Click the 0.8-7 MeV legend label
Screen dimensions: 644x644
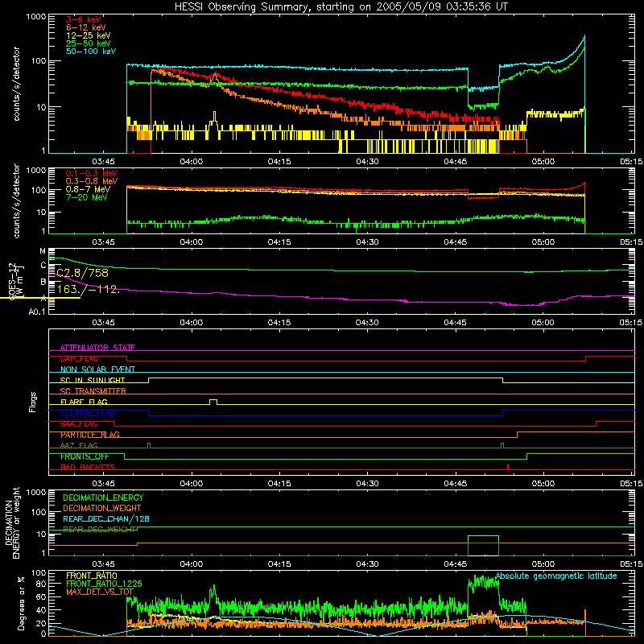88,189
